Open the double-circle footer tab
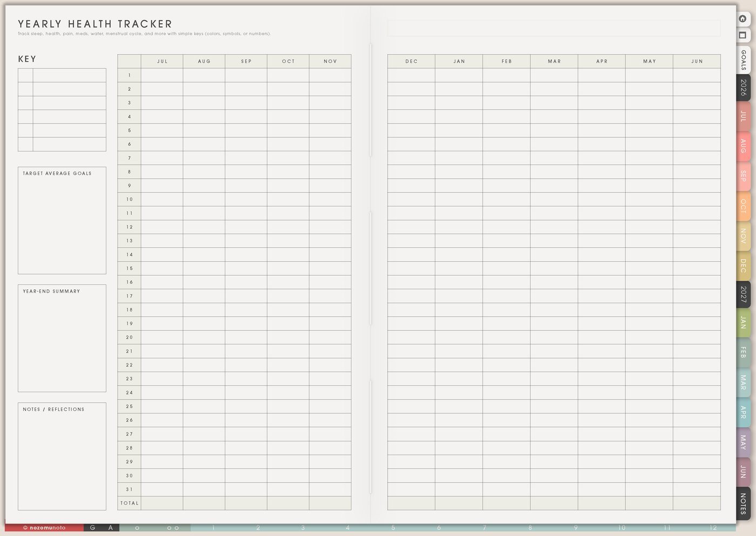Viewport: 756px width, 536px height. (x=173, y=528)
